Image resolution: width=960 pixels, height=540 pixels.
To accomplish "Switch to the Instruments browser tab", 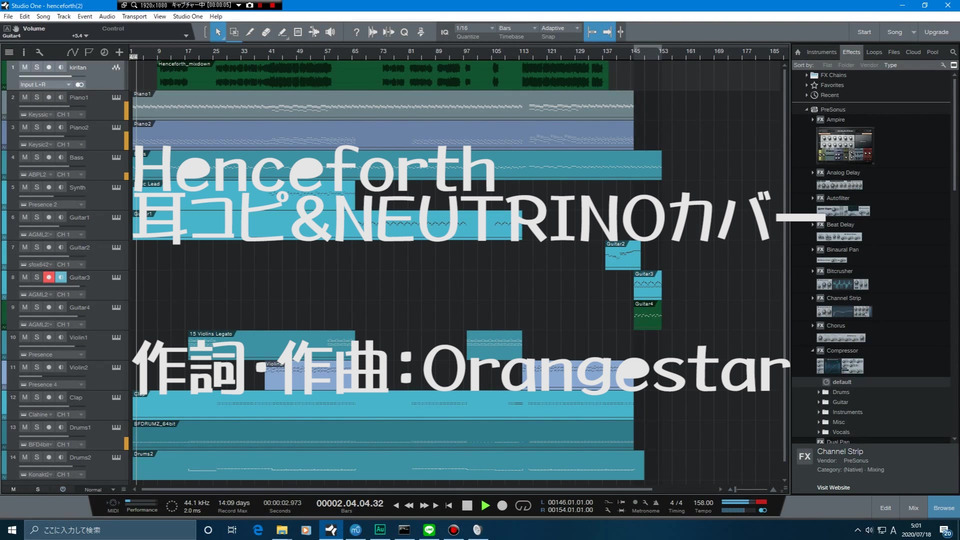I will [821, 52].
